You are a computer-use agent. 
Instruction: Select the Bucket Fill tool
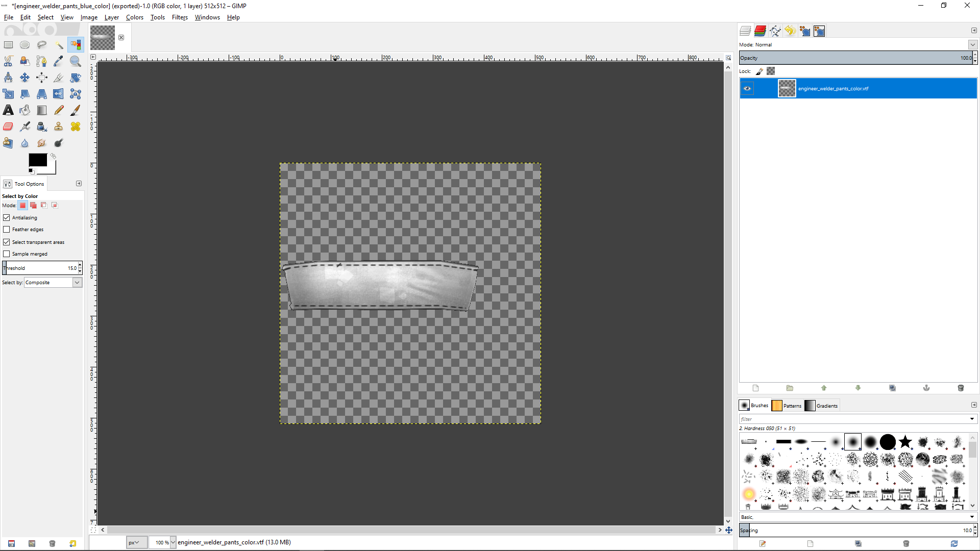coord(25,110)
